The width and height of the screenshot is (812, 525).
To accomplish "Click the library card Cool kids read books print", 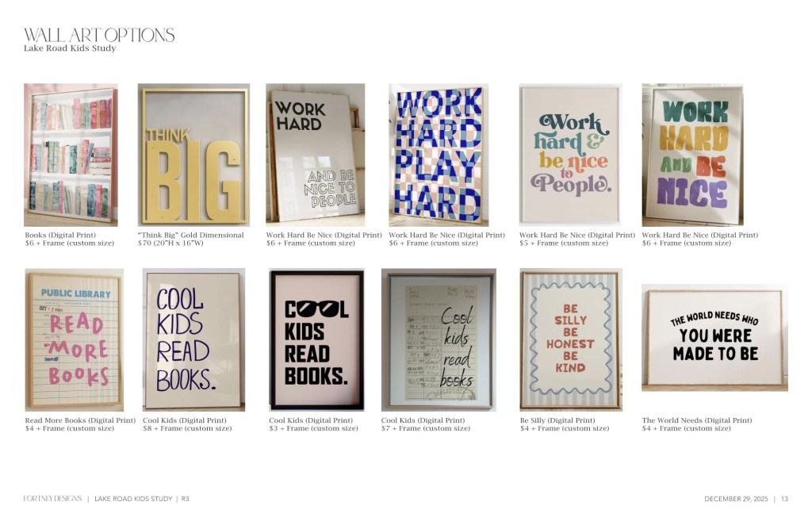I will 439,339.
